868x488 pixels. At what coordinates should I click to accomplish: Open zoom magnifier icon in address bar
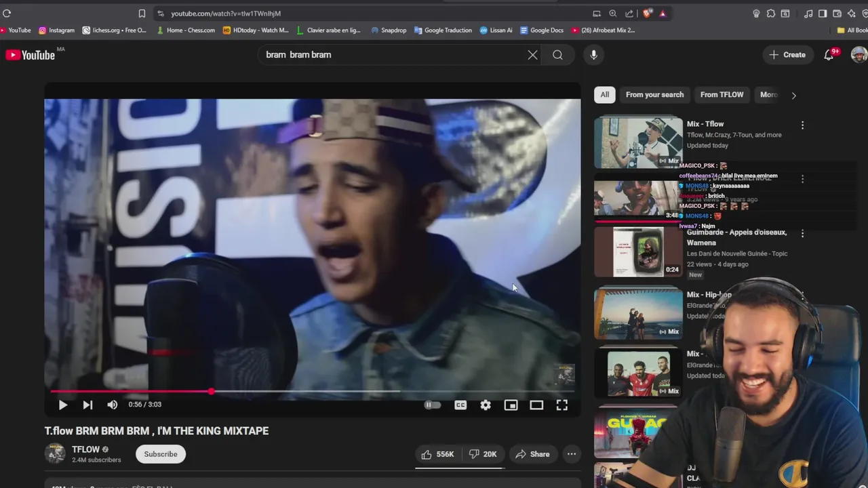(x=613, y=13)
